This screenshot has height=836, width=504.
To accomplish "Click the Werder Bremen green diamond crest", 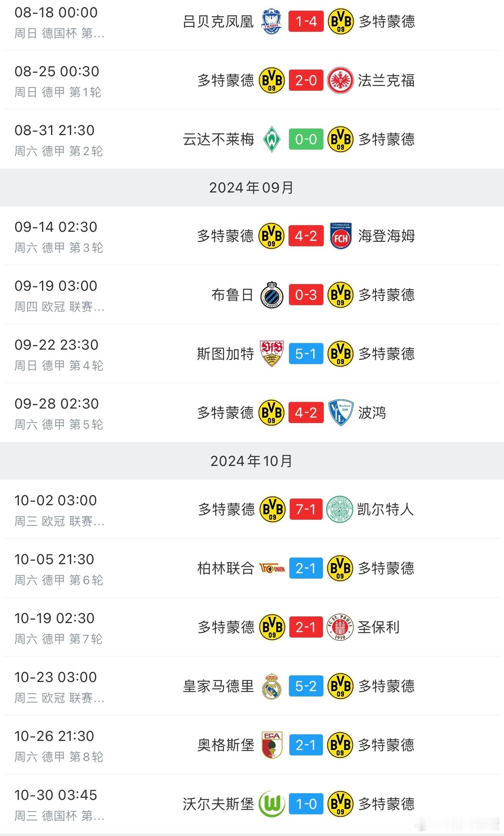I will pos(272,139).
